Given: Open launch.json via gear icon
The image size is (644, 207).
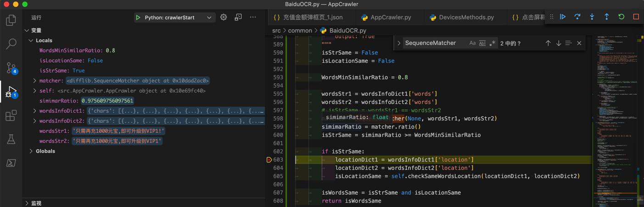Looking at the screenshot, I should (x=224, y=17).
